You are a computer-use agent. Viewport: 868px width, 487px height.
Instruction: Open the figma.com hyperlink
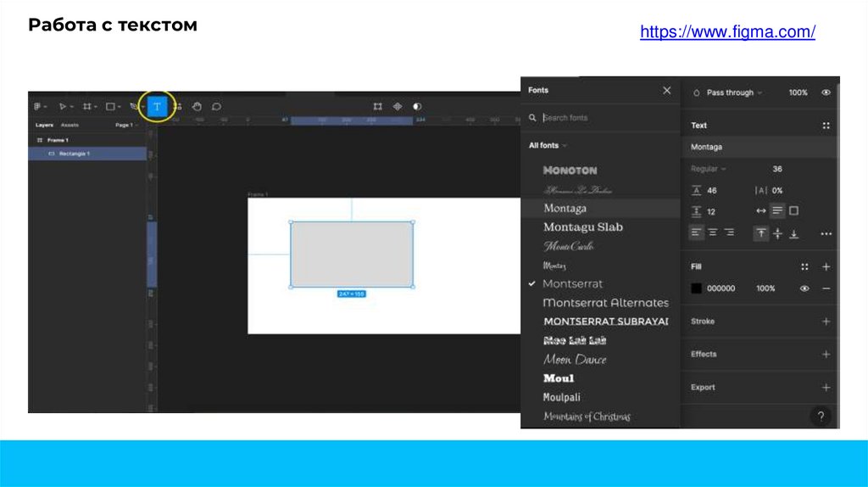pyautogui.click(x=727, y=31)
